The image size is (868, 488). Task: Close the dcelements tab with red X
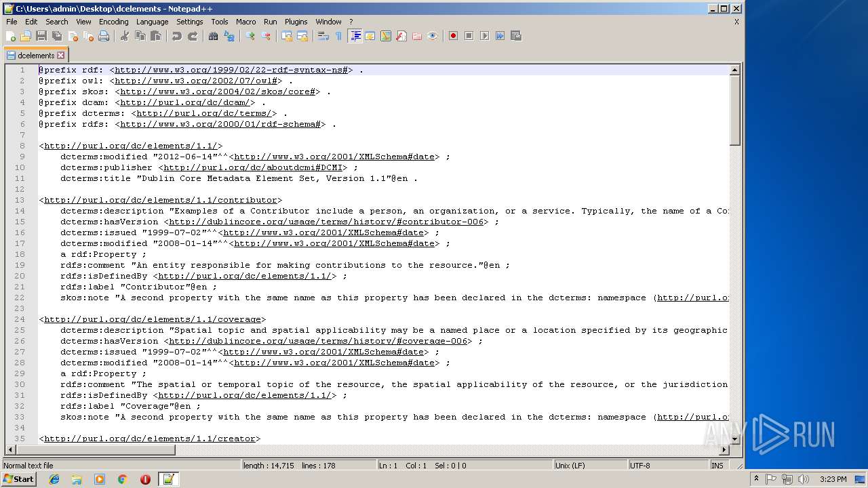pos(61,56)
